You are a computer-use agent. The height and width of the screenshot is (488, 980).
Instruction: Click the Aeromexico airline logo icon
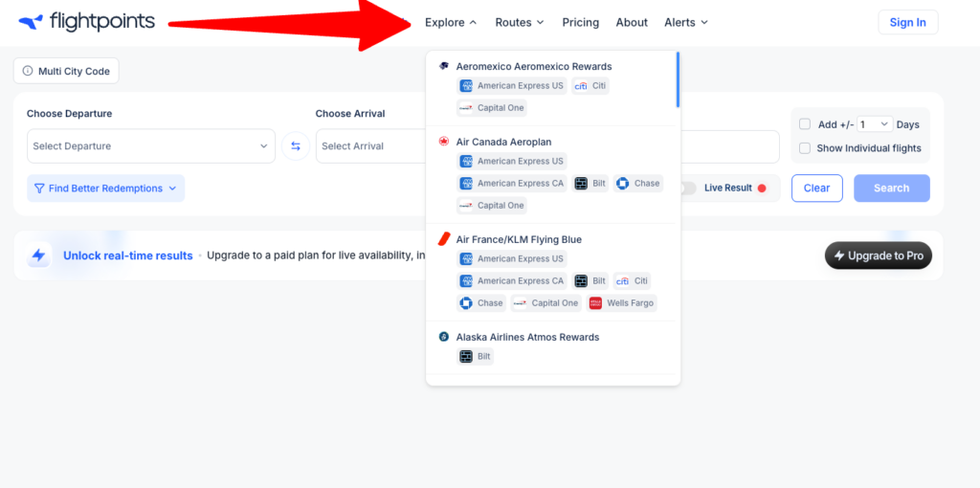pyautogui.click(x=444, y=66)
